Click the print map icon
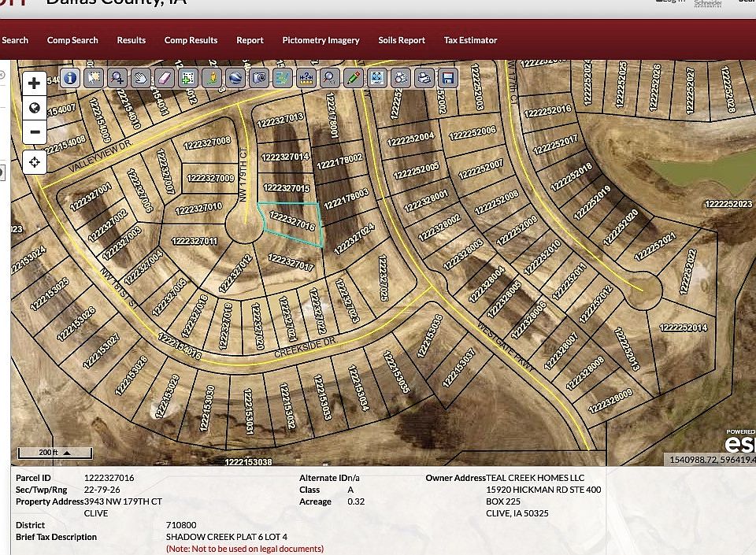756x555 pixels. [x=424, y=78]
